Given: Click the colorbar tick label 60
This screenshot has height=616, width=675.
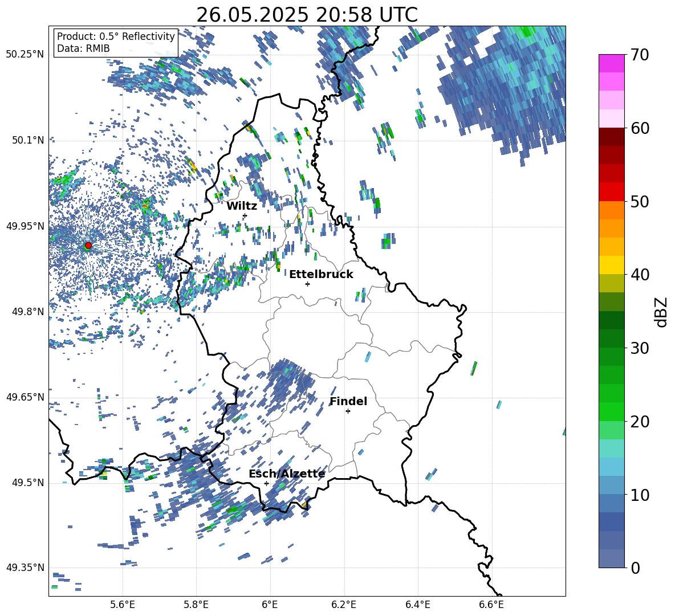Looking at the screenshot, I should [x=640, y=128].
